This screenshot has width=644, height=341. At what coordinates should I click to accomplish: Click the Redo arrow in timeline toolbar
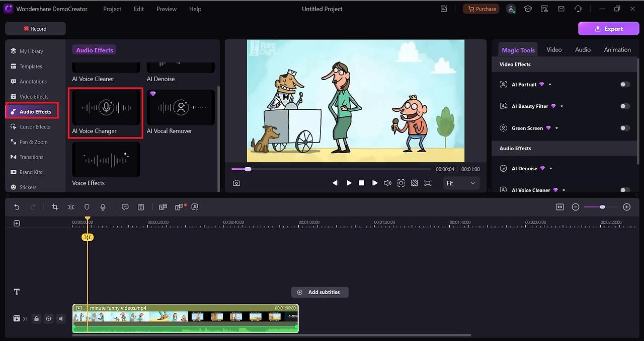point(33,207)
